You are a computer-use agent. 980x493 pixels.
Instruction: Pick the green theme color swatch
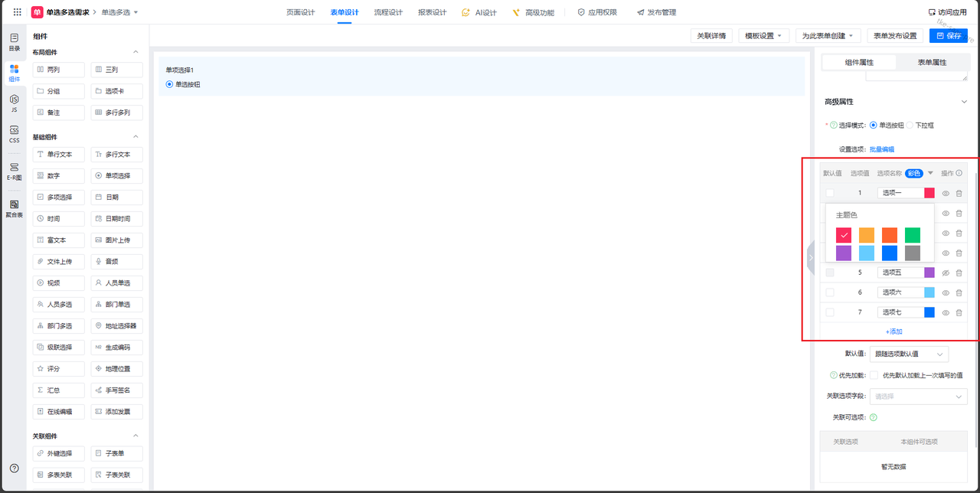[x=912, y=235]
